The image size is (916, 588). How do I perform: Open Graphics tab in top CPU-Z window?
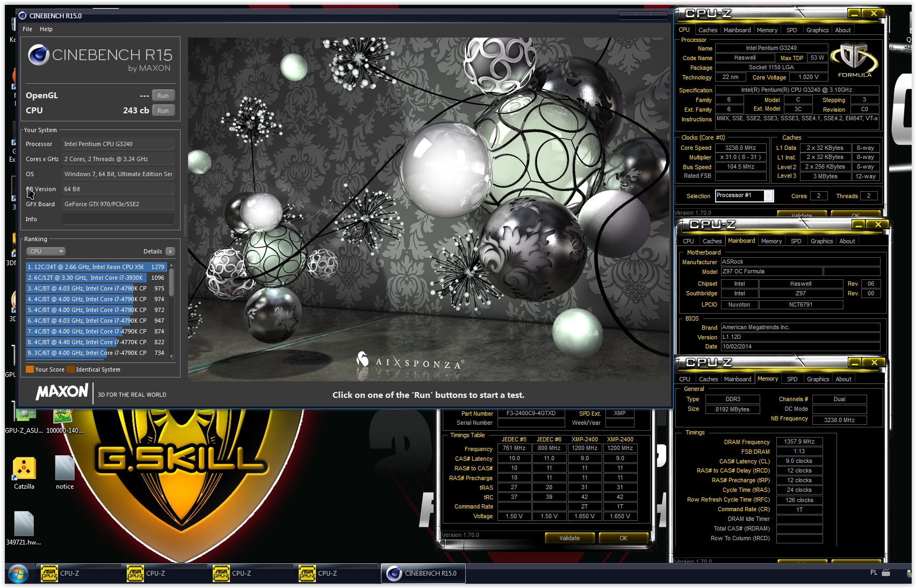817,30
